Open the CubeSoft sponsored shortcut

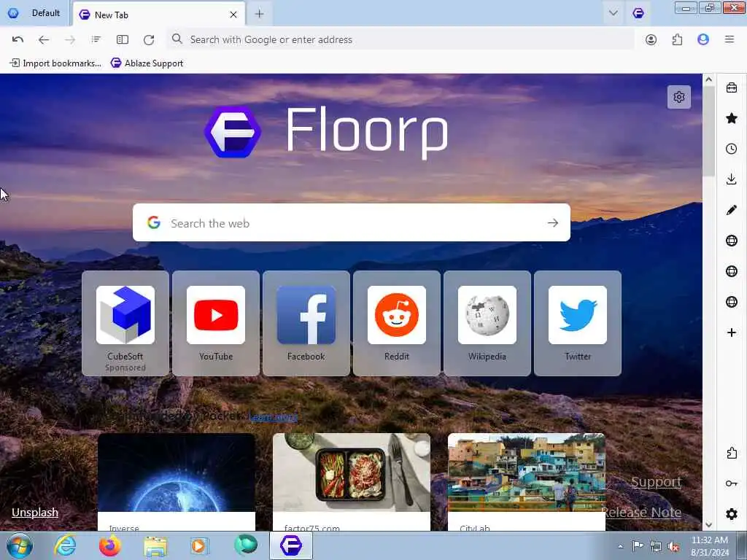click(x=125, y=323)
